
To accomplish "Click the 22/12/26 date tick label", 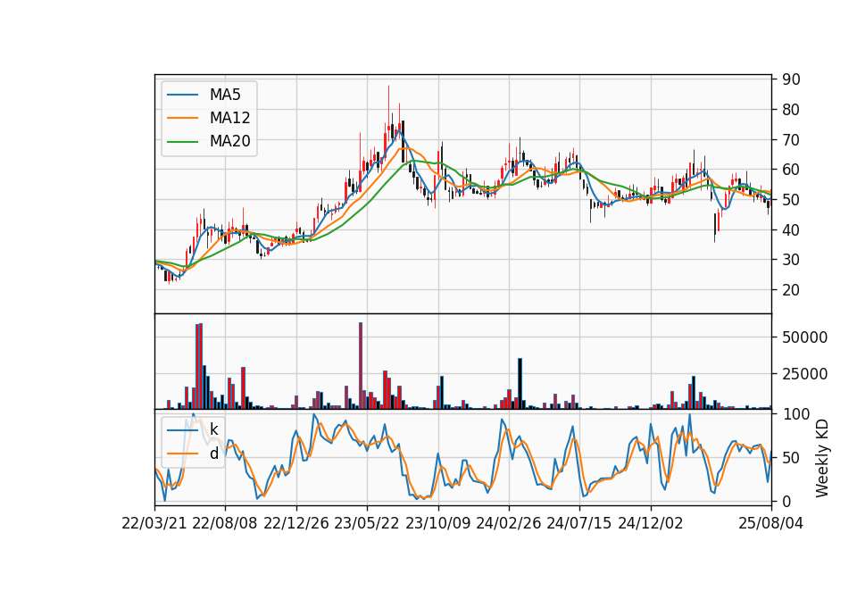I will coord(296,523).
